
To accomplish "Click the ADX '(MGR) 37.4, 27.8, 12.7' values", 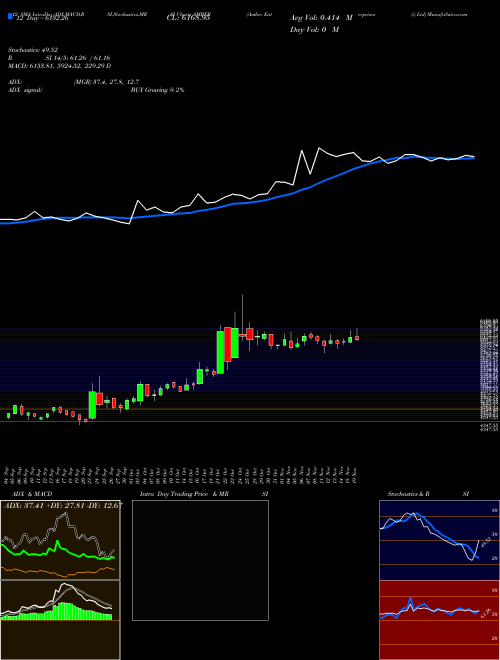I will [x=106, y=82].
